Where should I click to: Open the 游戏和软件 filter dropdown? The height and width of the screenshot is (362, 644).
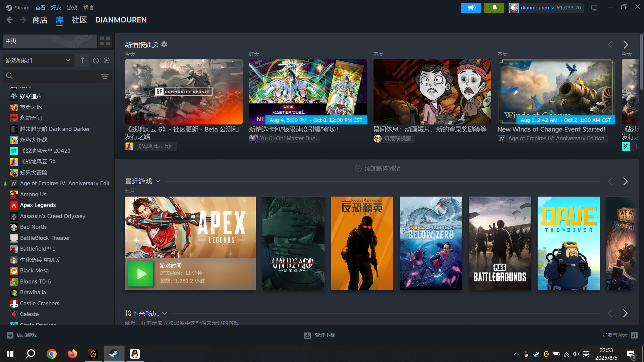pyautogui.click(x=38, y=60)
